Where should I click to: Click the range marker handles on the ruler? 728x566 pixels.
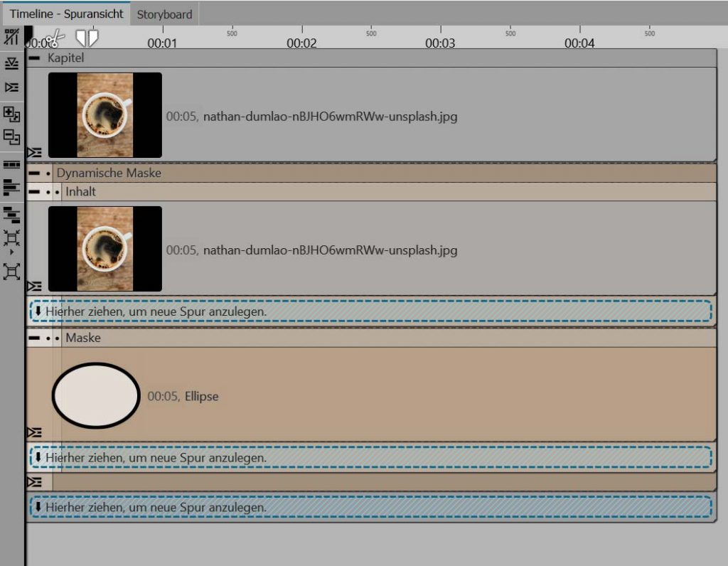tap(87, 38)
